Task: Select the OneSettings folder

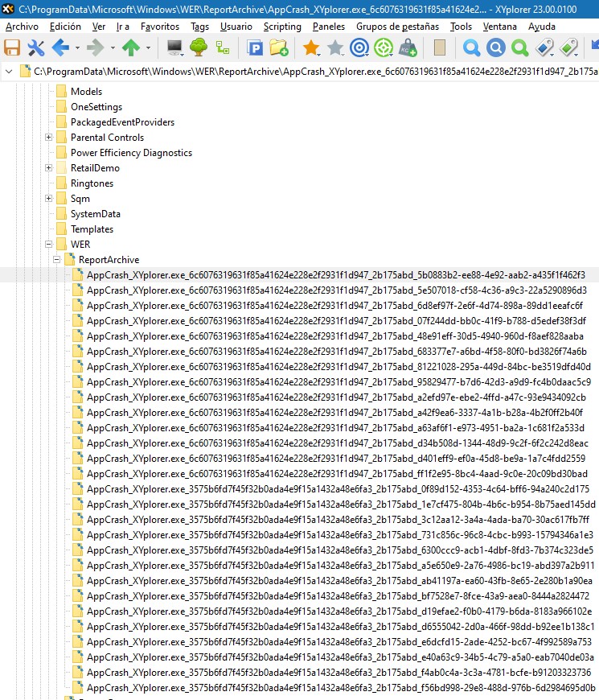Action: pyautogui.click(x=96, y=107)
